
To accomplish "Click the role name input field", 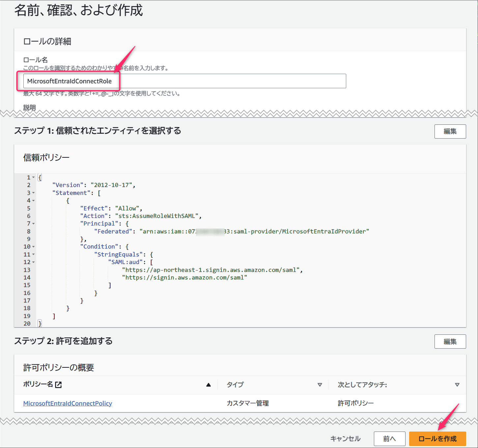I will click(x=184, y=81).
